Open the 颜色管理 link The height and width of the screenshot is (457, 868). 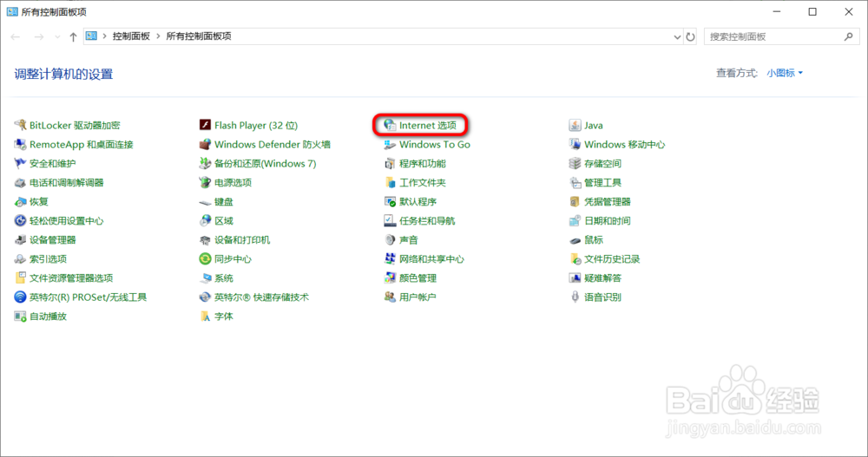(x=418, y=277)
